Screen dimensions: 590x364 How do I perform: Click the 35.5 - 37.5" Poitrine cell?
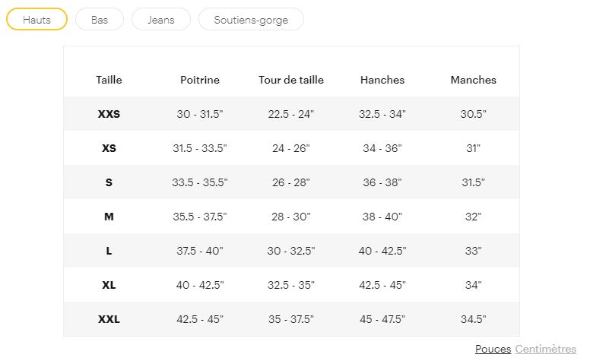point(200,217)
